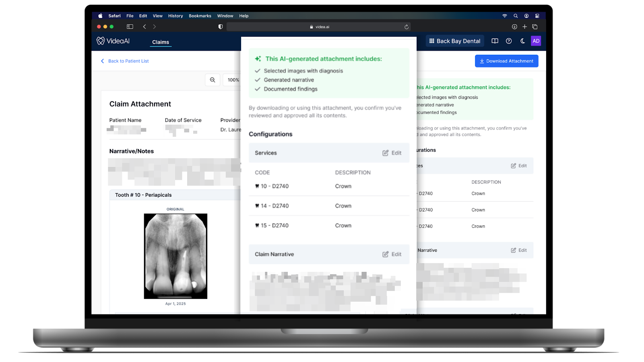
Task: Show Safari tab overview
Action: [x=535, y=27]
